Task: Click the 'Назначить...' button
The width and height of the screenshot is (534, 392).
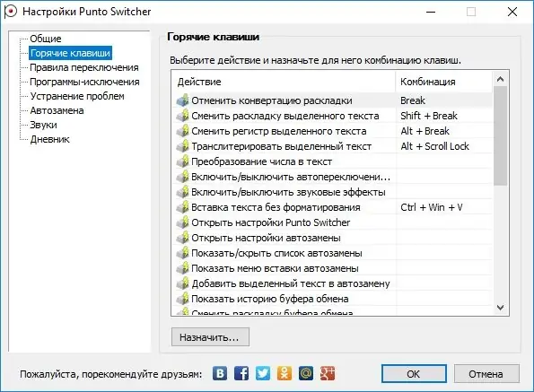Action: (210, 337)
